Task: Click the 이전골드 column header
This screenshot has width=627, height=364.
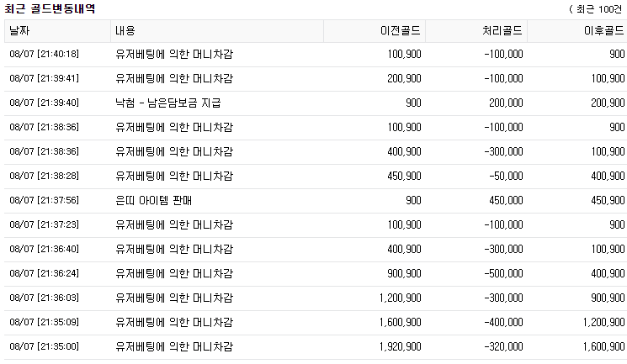Action: tap(401, 31)
